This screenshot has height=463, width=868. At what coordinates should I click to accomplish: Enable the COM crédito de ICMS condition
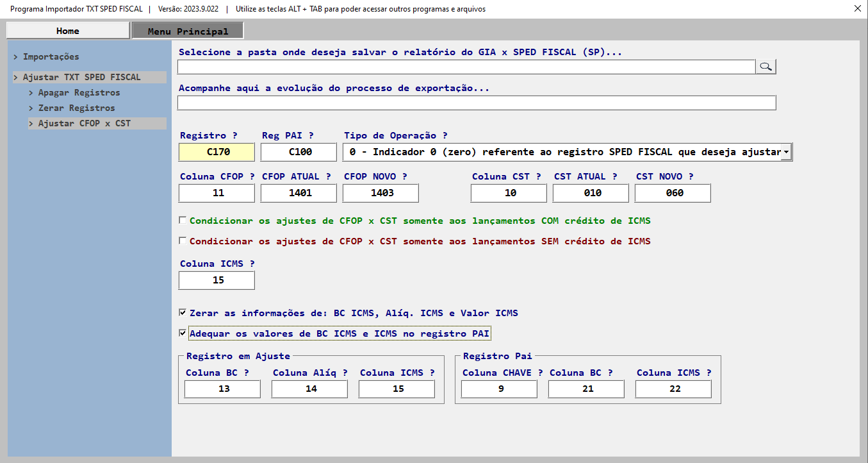coord(183,221)
